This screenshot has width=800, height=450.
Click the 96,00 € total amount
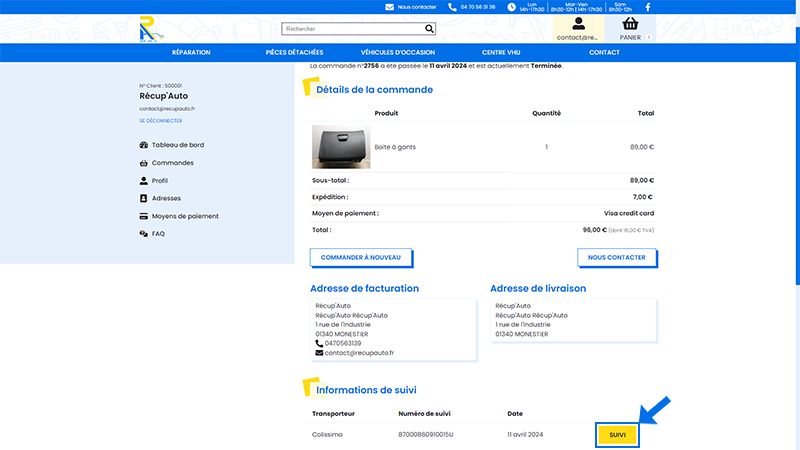[x=594, y=230]
